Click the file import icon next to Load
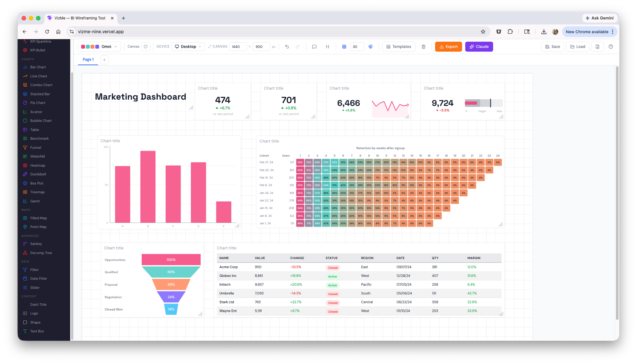 [x=598, y=47]
